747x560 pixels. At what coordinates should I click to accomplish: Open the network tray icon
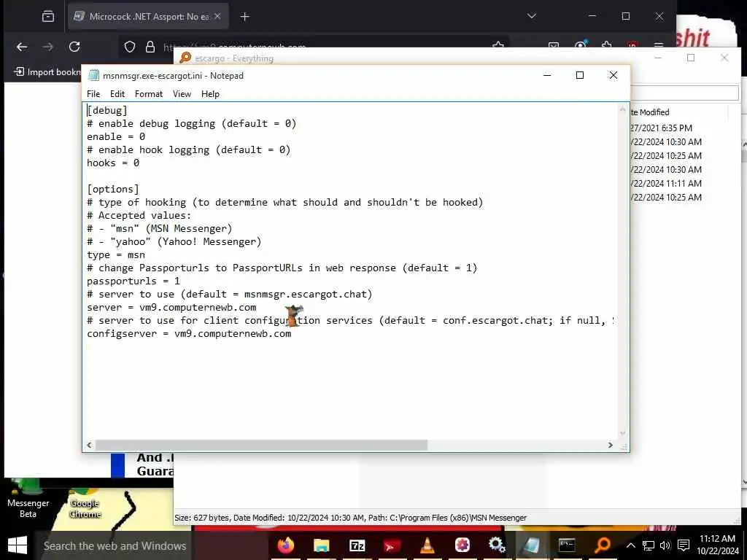tap(648, 545)
